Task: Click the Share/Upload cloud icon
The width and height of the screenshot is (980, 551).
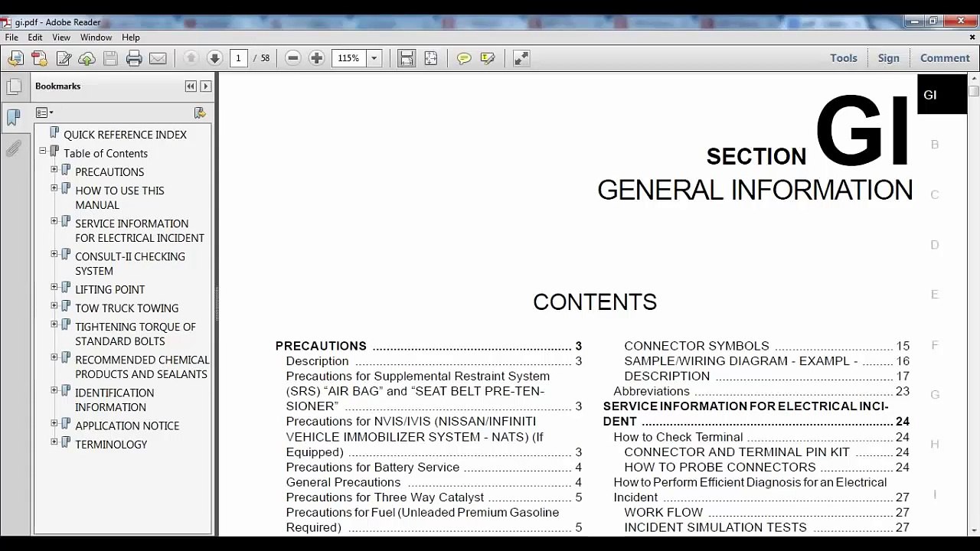Action: 87,58
